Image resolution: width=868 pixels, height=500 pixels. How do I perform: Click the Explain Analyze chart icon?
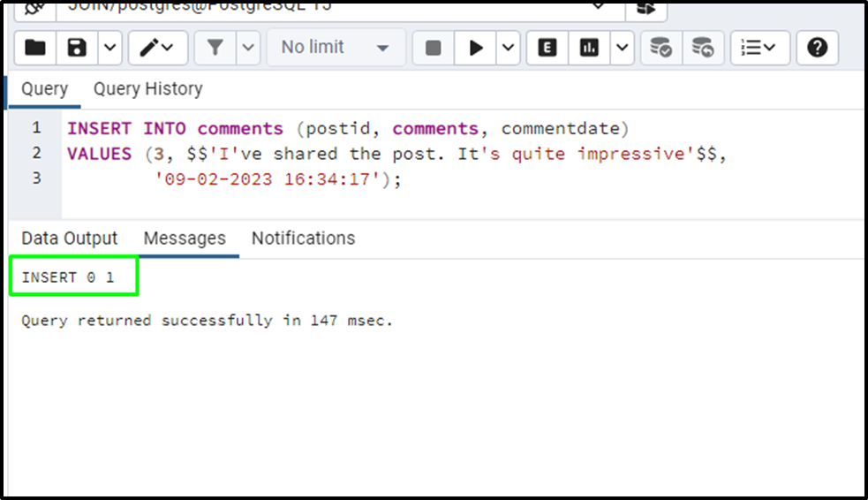(x=589, y=48)
